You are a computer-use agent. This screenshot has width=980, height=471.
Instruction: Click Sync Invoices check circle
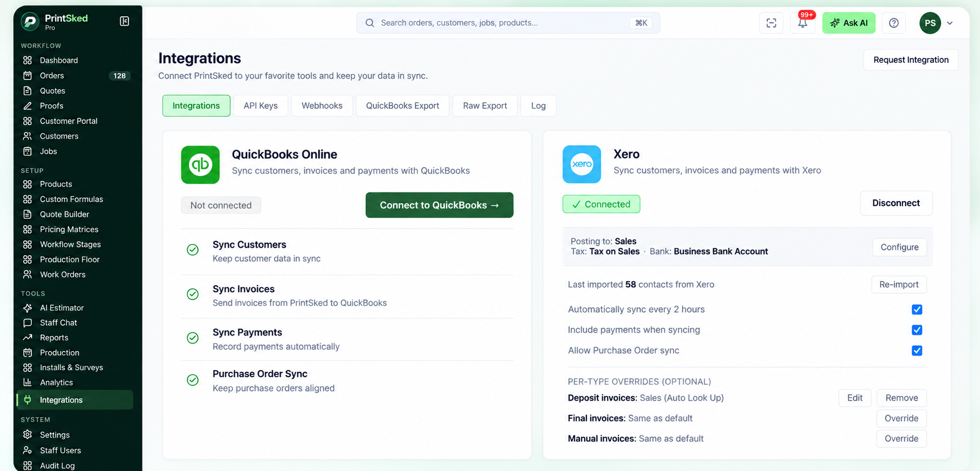coord(193,294)
